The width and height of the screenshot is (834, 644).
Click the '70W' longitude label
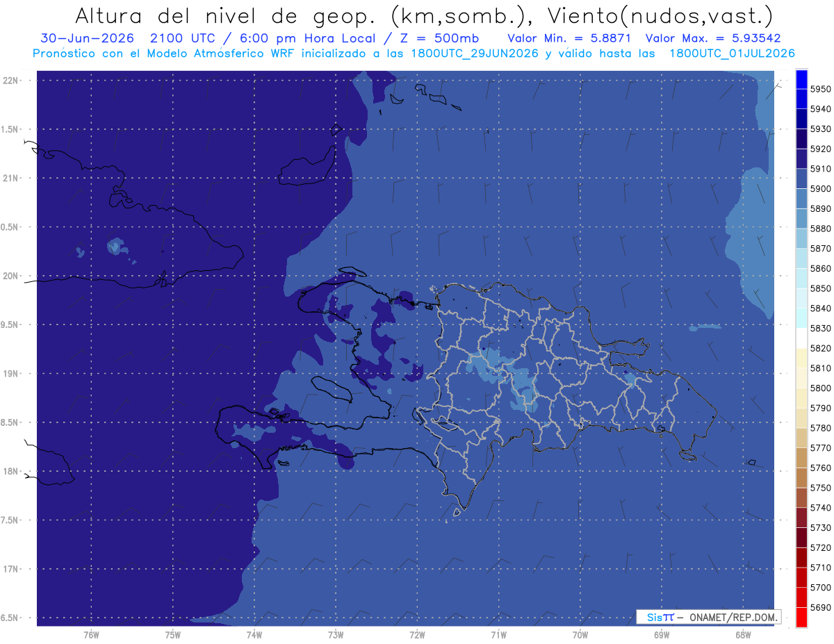coord(580,635)
